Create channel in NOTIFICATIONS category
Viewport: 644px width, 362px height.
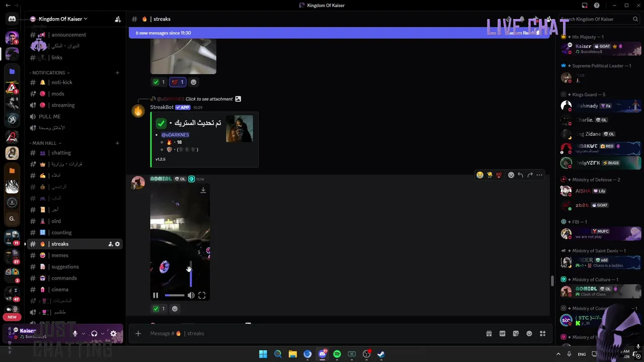(x=117, y=73)
